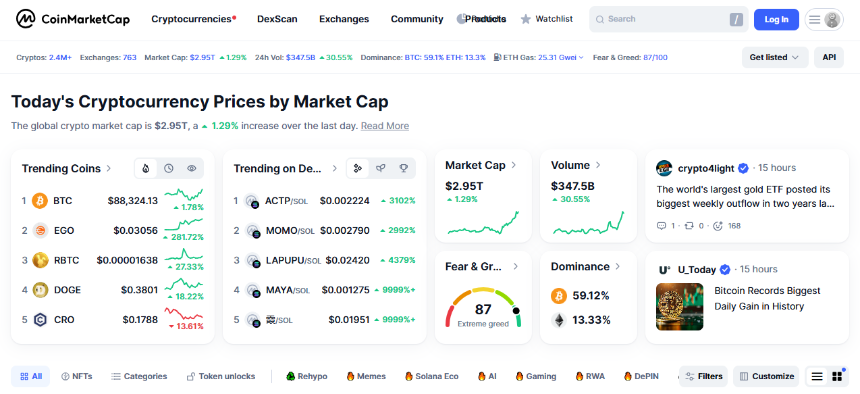Click the Read More link

coord(384,126)
